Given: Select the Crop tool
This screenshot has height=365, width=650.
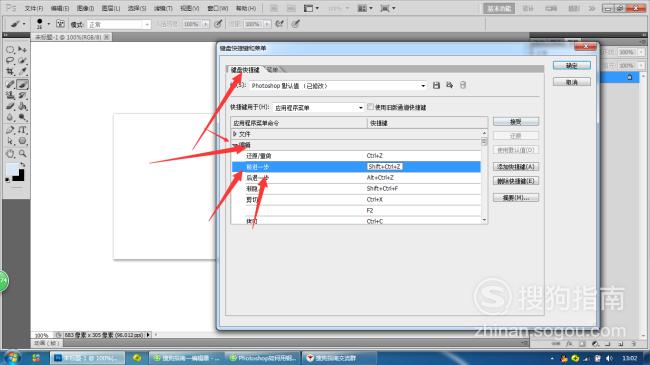Looking at the screenshot, I should [x=10, y=72].
